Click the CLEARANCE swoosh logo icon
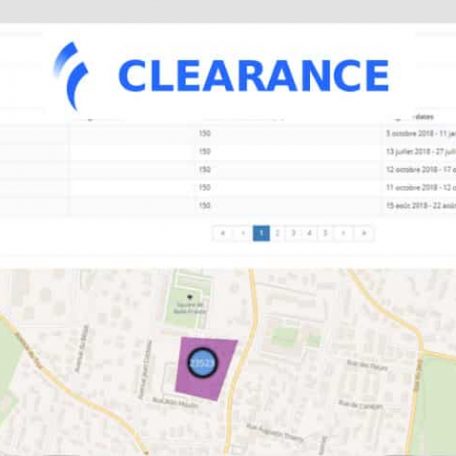The image size is (456, 456). pos(71,76)
